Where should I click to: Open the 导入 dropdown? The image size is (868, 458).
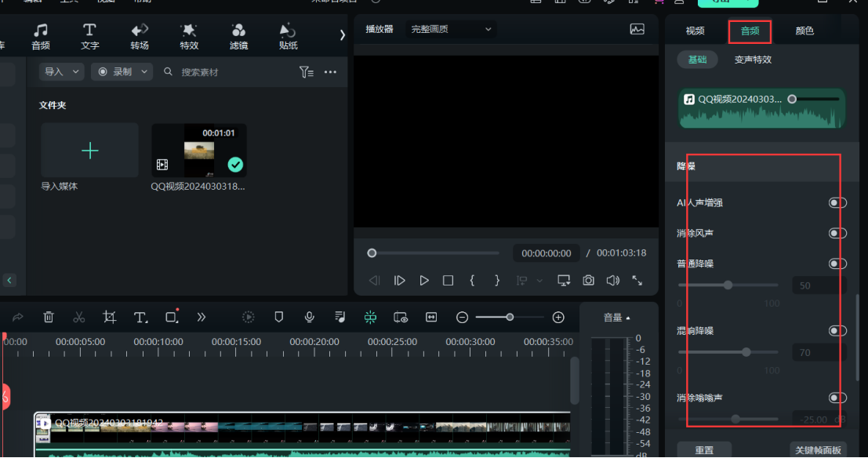pos(62,72)
